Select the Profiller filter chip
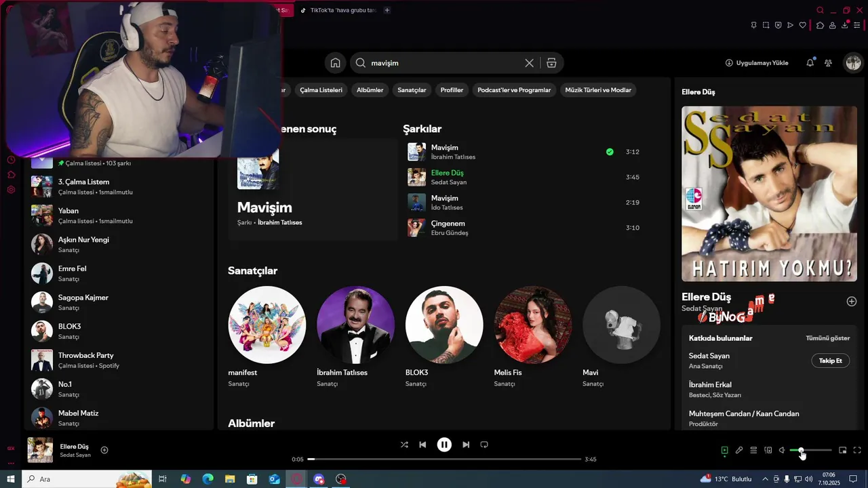Screen dimensions: 868x488 coord(452,90)
